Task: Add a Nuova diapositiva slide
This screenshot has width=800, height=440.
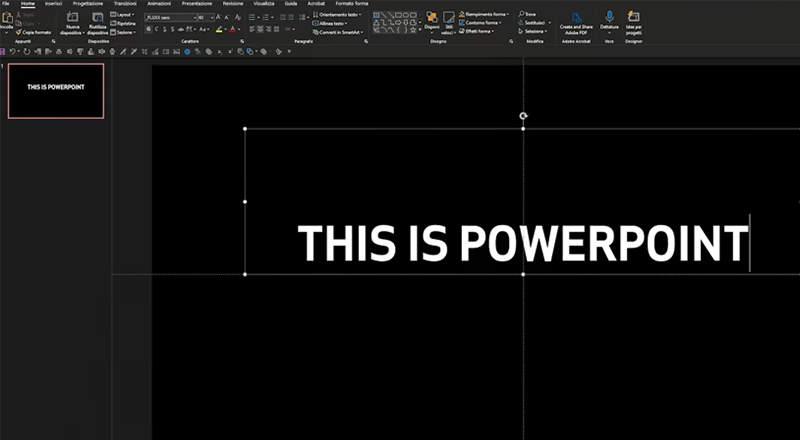Action: [x=72, y=23]
